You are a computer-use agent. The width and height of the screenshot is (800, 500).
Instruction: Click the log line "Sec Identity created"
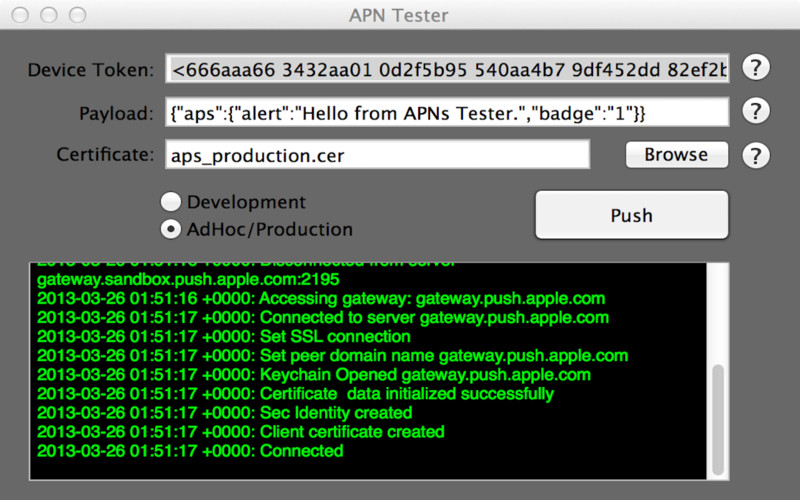pos(224,413)
